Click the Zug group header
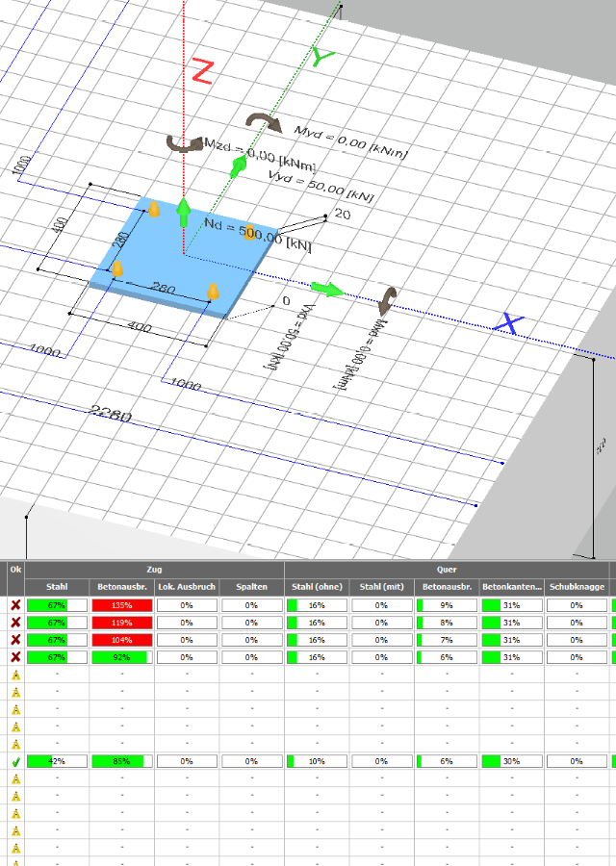The width and height of the screenshot is (616, 866). (154, 570)
